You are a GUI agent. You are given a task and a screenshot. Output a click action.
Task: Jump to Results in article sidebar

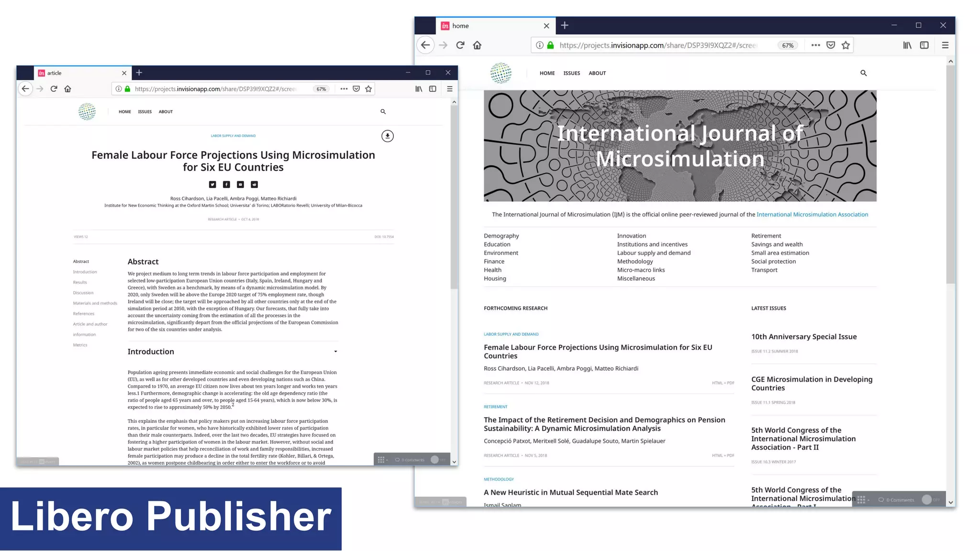click(x=80, y=283)
